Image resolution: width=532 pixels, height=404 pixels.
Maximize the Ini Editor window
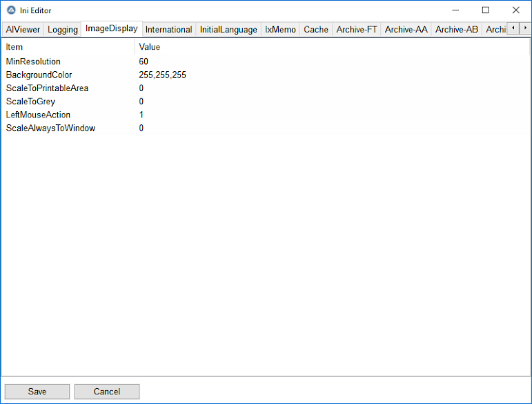(485, 10)
